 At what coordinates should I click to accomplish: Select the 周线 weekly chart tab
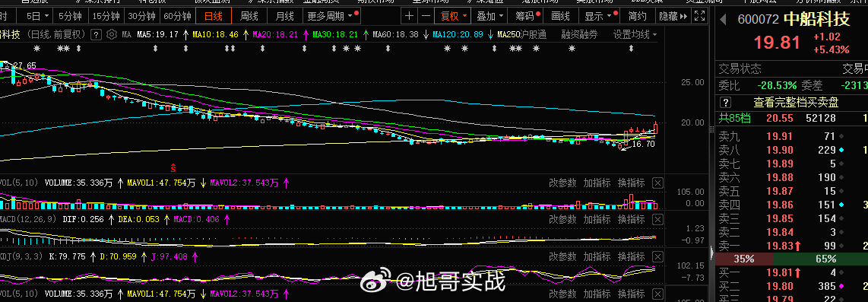pyautogui.click(x=249, y=16)
